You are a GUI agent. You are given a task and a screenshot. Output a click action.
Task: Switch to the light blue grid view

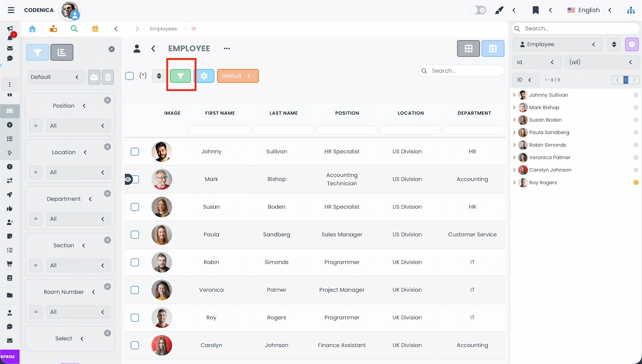pyautogui.click(x=493, y=48)
